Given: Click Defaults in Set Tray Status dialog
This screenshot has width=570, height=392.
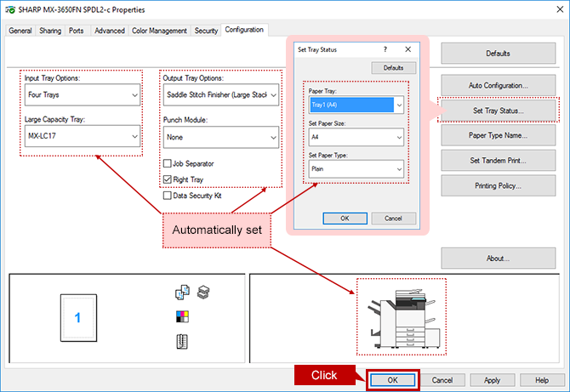Looking at the screenshot, I should (x=394, y=68).
